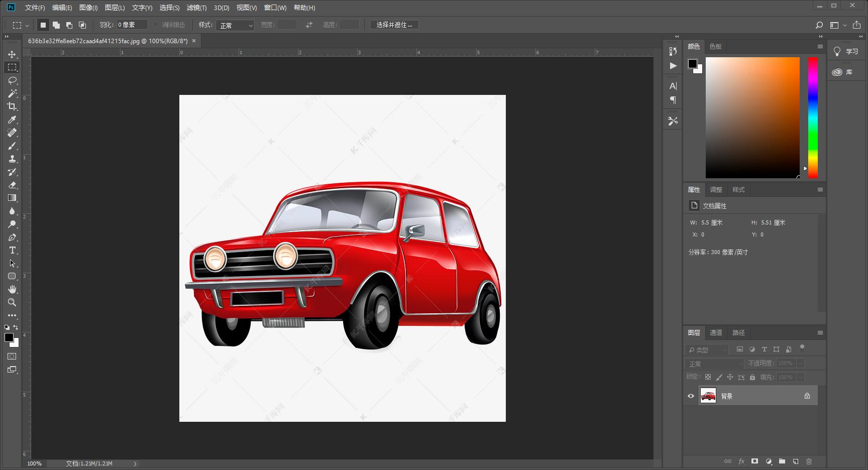The image size is (868, 470).
Task: Select the Magic Wand tool
Action: click(12, 93)
